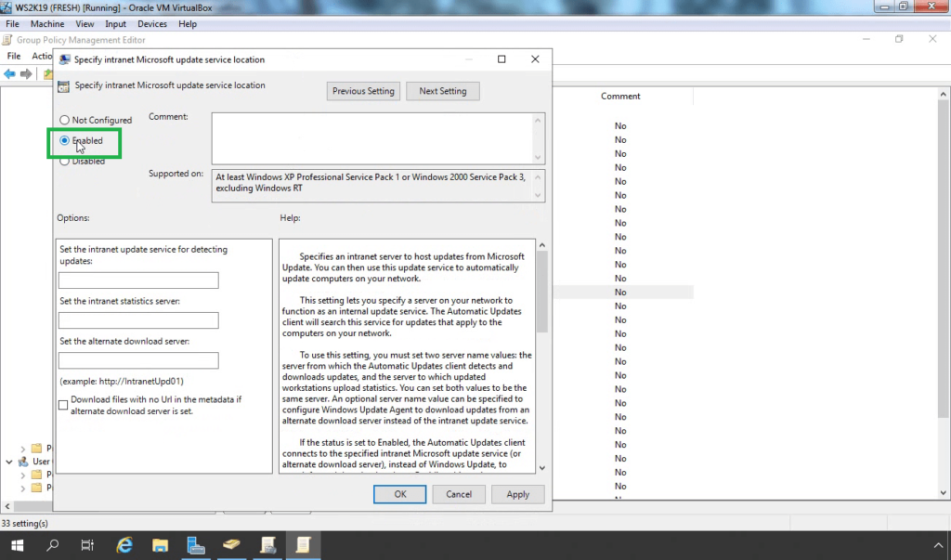Click the settings list scroll-up arrow
This screenshot has height=560, width=951.
(x=944, y=94)
